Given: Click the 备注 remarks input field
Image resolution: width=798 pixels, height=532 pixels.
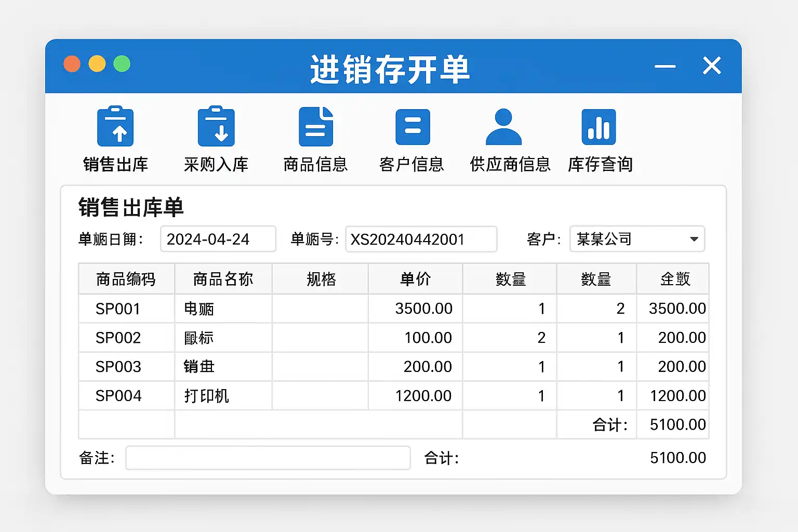Looking at the screenshot, I should (x=268, y=458).
